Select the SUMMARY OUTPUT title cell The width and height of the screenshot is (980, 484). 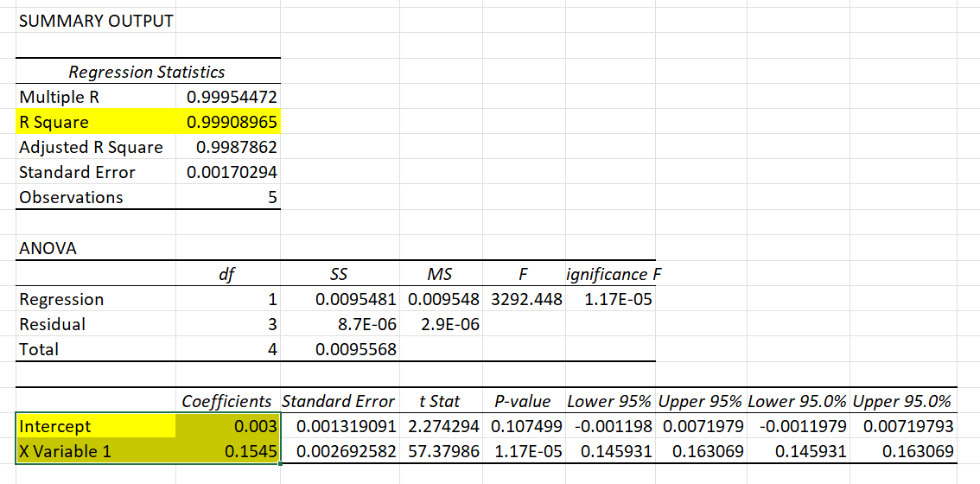96,21
